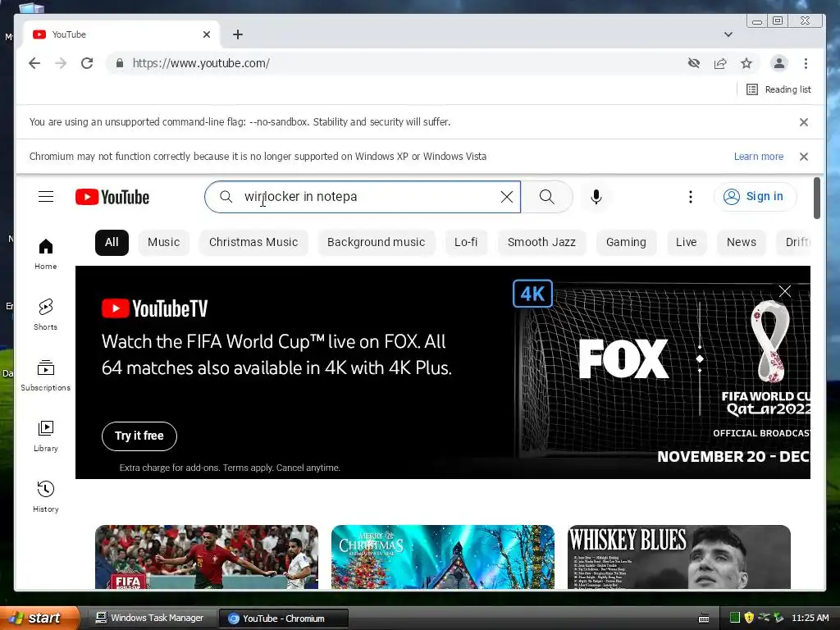Select the All filter chip
Image resolution: width=840 pixels, height=630 pixels.
pos(112,242)
